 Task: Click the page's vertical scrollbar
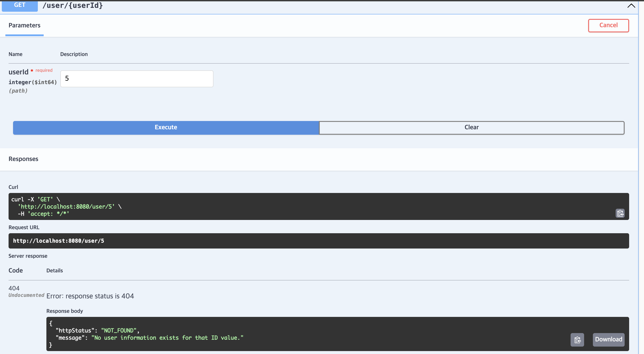pyautogui.click(x=641, y=175)
